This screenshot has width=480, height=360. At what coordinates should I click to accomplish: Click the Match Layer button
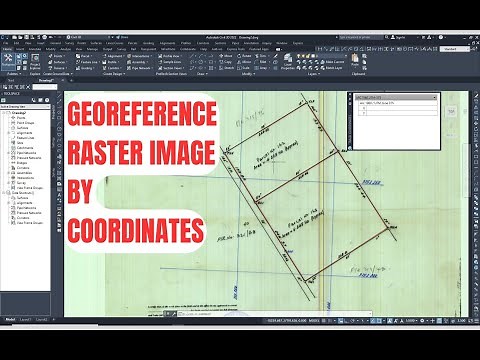[x=332, y=68]
